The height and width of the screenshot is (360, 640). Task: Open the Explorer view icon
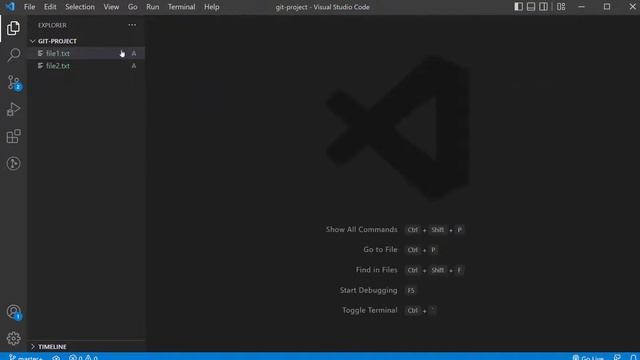(13, 28)
